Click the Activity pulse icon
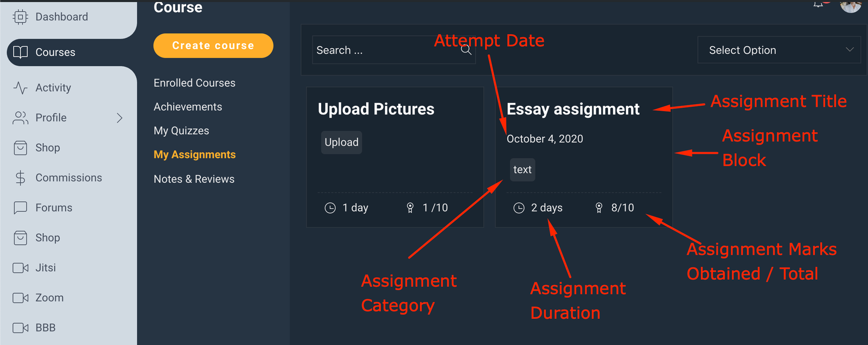 click(x=21, y=88)
